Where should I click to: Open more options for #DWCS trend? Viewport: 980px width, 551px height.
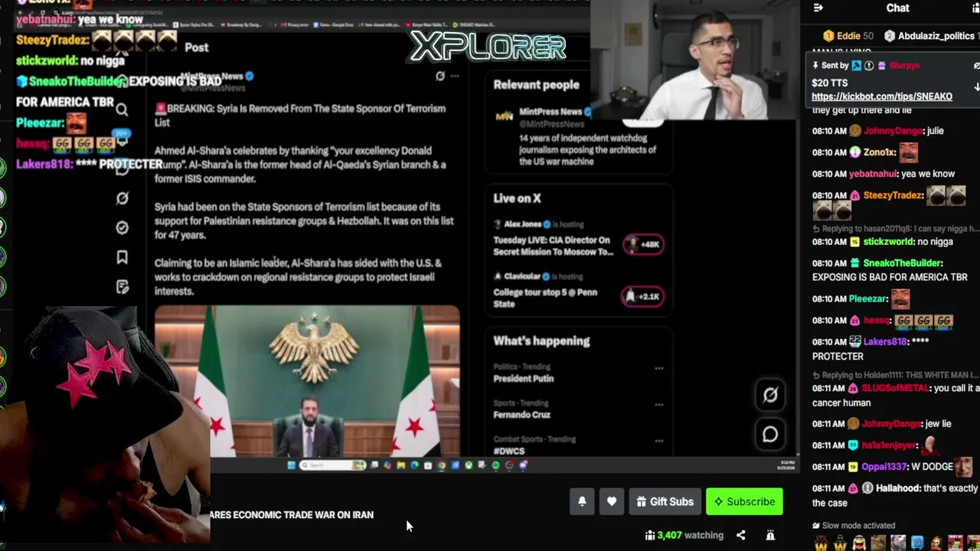pos(658,441)
